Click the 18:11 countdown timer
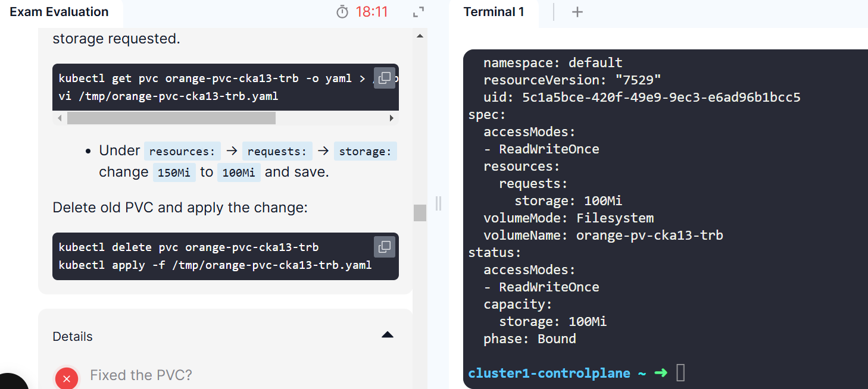The height and width of the screenshot is (389, 868). coord(371,12)
